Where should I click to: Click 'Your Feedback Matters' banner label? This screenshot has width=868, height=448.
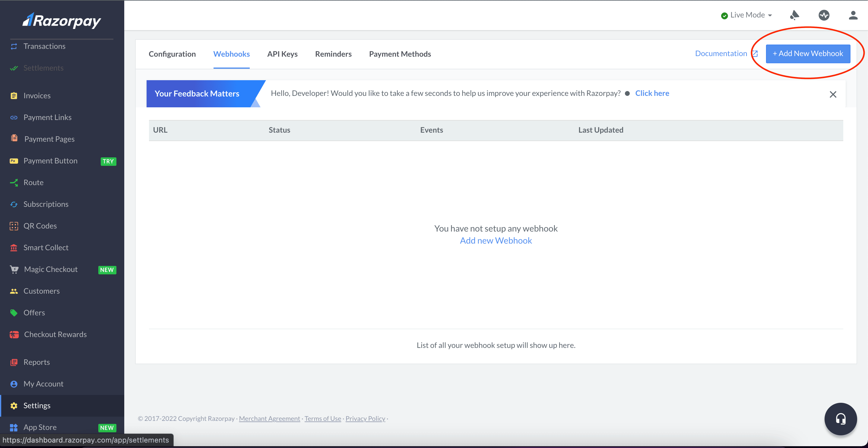[x=197, y=94]
